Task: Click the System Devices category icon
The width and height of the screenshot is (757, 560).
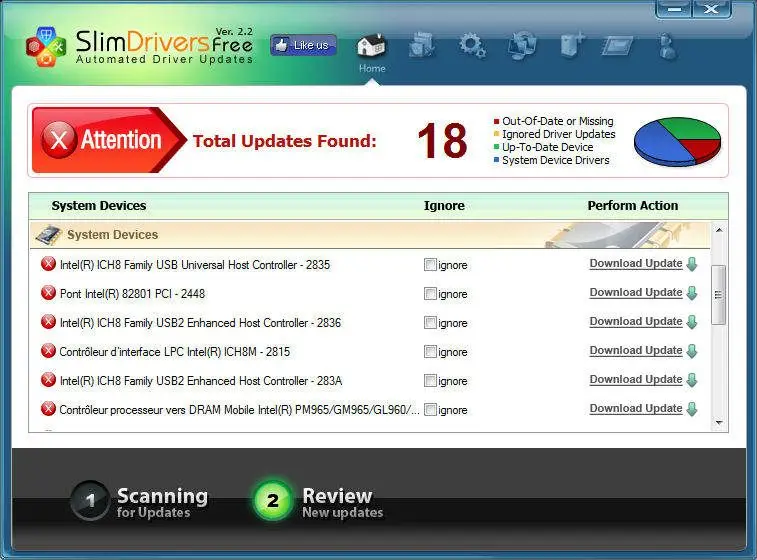Action: 48,235
